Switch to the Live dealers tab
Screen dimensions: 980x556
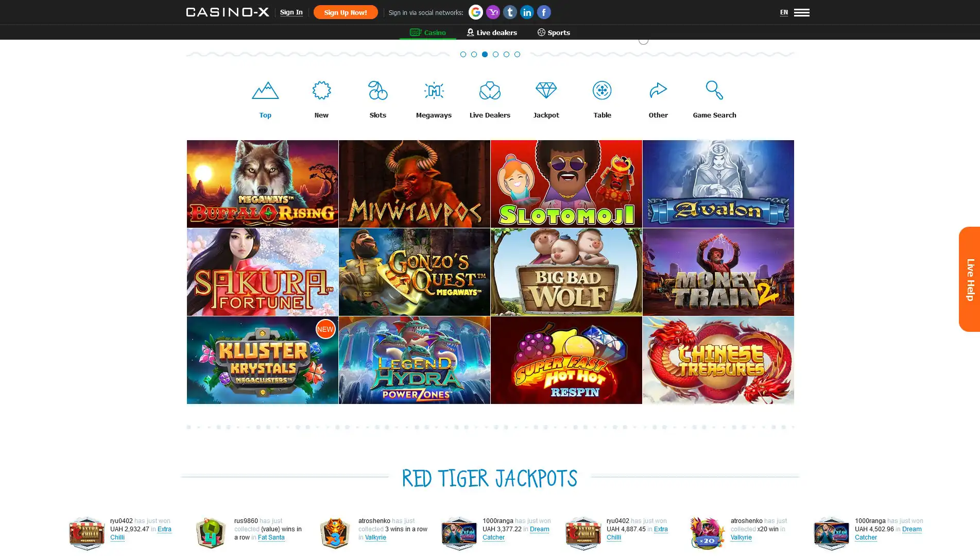click(492, 32)
